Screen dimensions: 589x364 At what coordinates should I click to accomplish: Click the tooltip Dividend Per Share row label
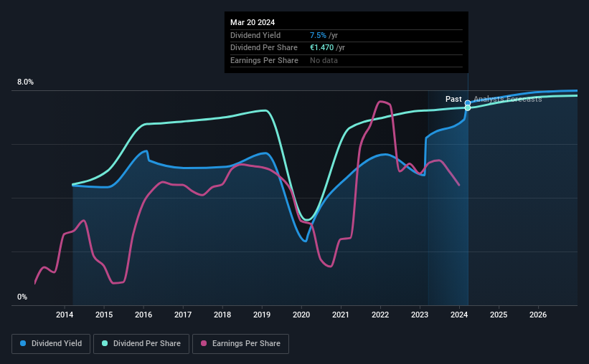264,48
